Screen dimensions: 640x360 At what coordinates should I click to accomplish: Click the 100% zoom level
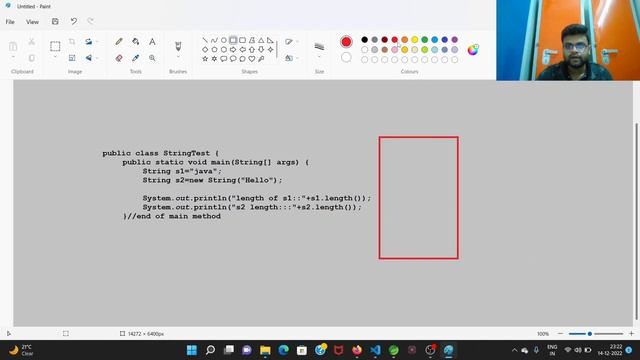click(543, 334)
